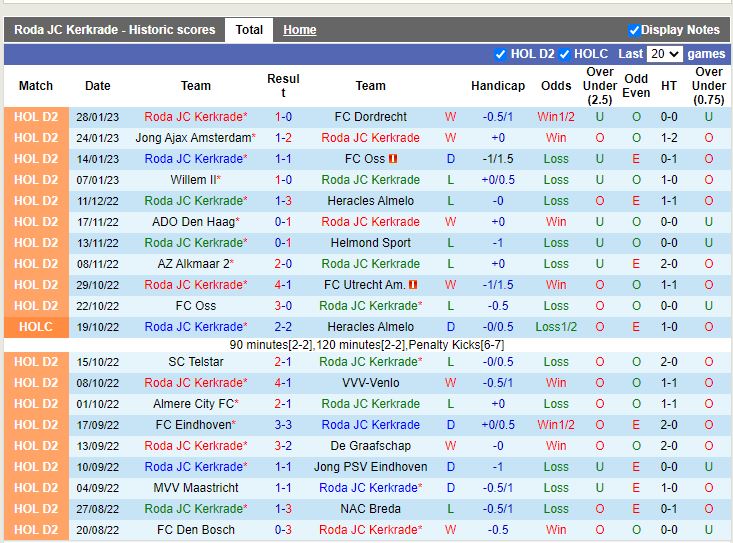
Task: Click the penalty kicks note under HOLC match
Action: (x=366, y=345)
